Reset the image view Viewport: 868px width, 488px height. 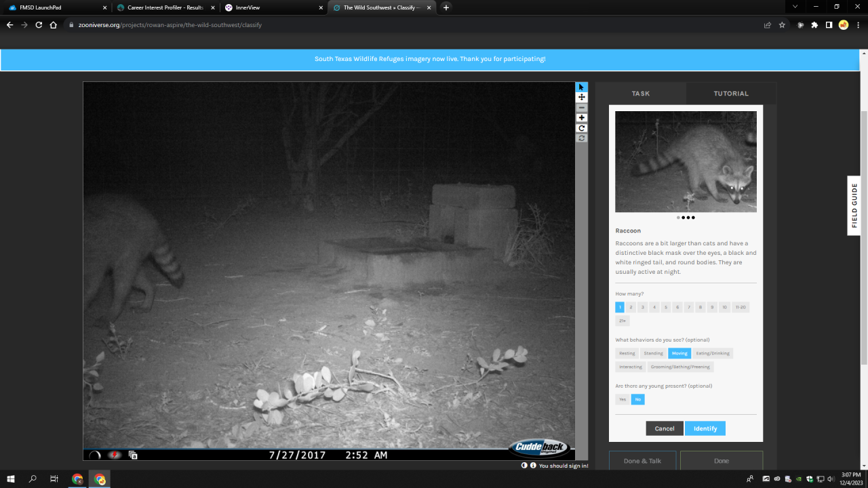tap(581, 138)
